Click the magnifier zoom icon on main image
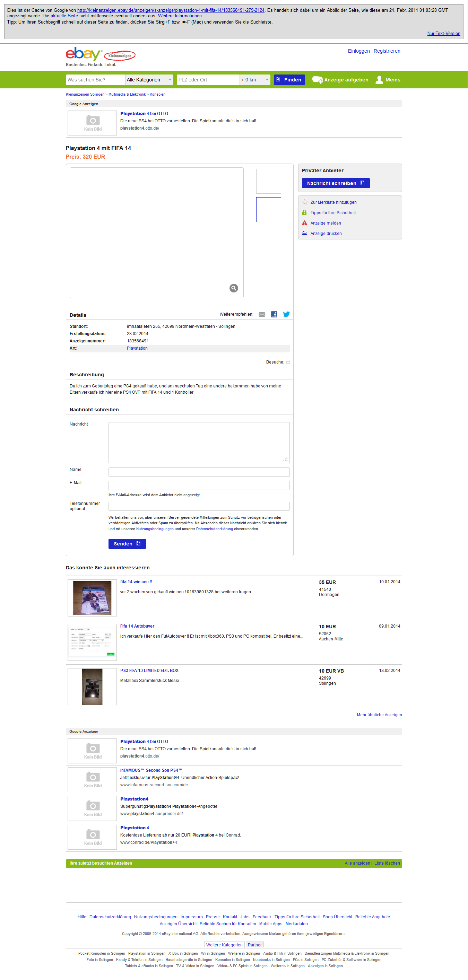This screenshot has width=468, height=980. click(x=234, y=288)
